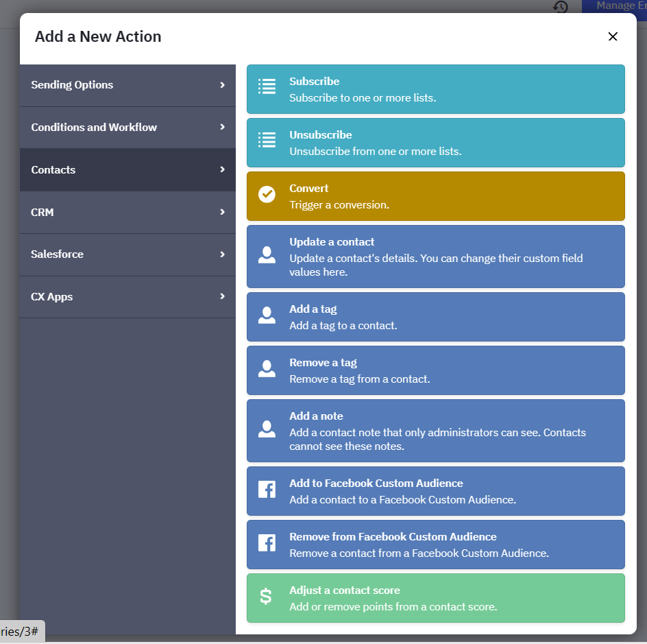
Task: Open the CRM category
Action: pyautogui.click(x=127, y=212)
